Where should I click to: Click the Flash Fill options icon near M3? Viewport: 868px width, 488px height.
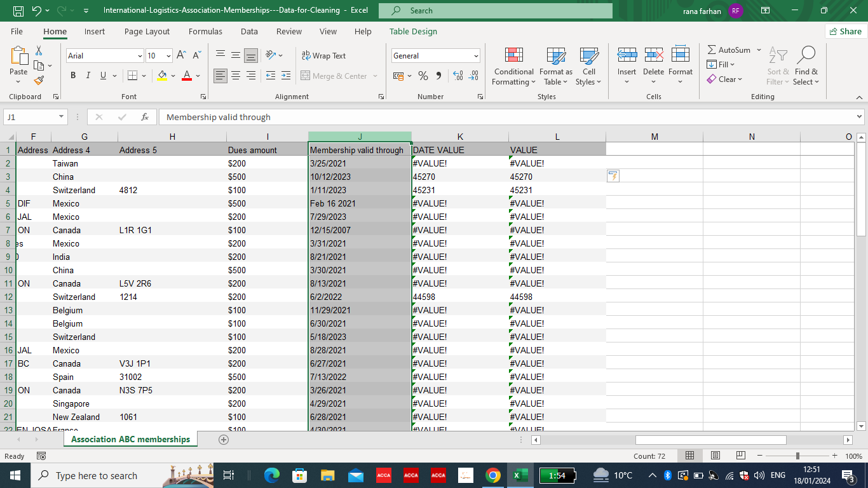coord(613,176)
